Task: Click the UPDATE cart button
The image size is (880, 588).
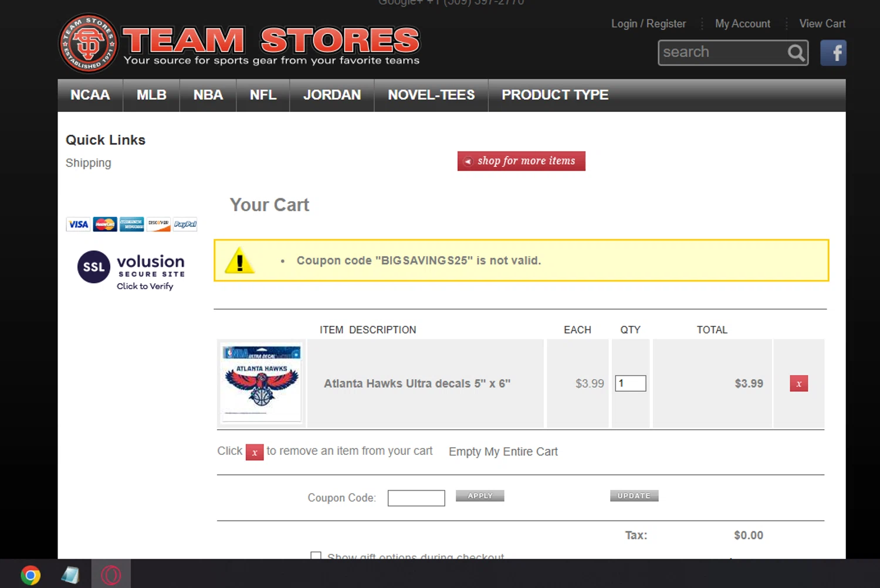Action: pos(634,496)
